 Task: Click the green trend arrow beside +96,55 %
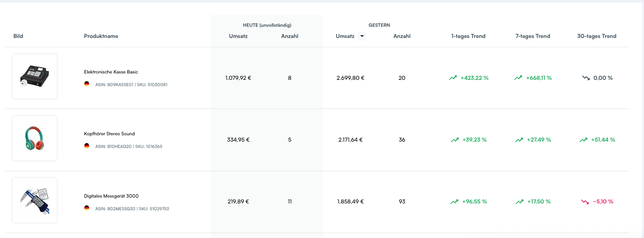point(455,201)
